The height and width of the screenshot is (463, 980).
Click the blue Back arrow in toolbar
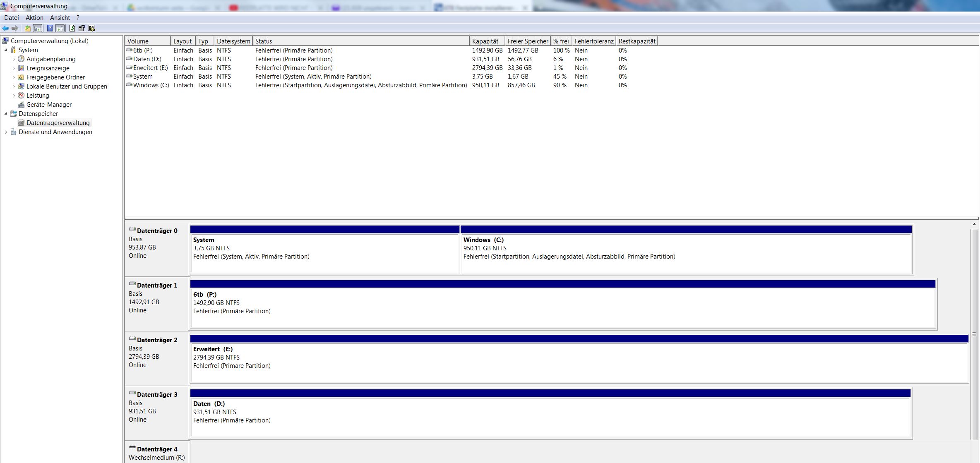(5, 28)
